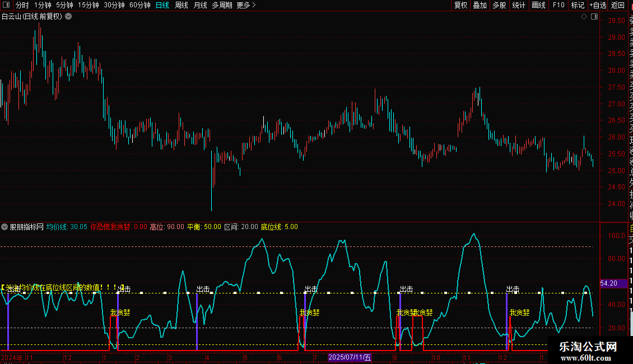
Task: Open the dropdown beside 白云山(日线.前复权)
Action: coord(69,17)
